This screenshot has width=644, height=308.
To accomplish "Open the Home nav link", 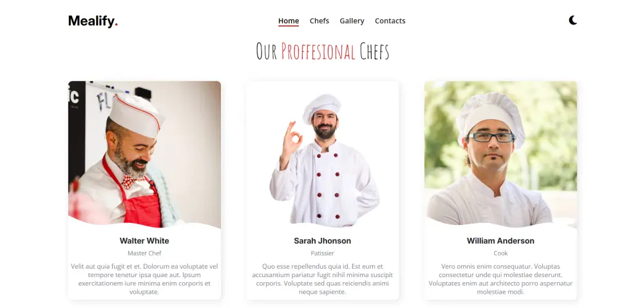I will (x=289, y=21).
